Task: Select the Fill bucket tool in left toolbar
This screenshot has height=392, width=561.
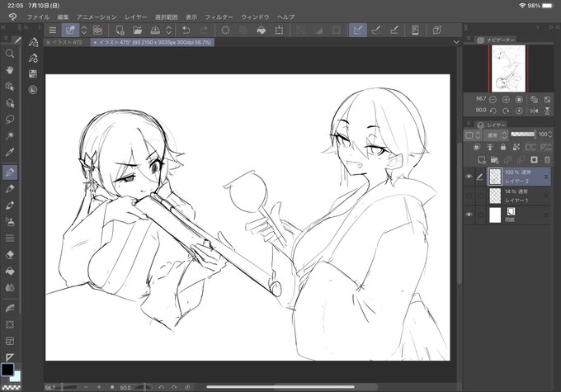Action: click(x=10, y=272)
